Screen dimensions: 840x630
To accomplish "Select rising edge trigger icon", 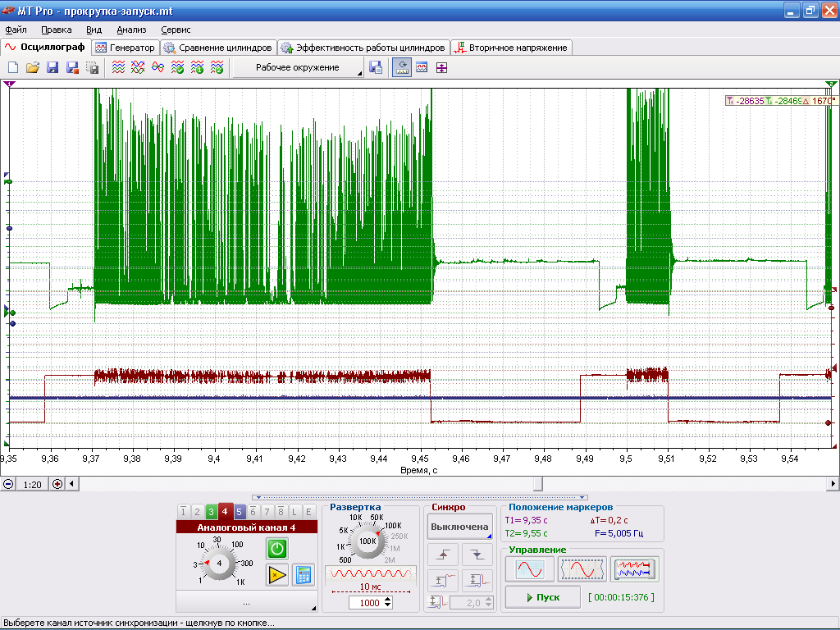I will 443,555.
